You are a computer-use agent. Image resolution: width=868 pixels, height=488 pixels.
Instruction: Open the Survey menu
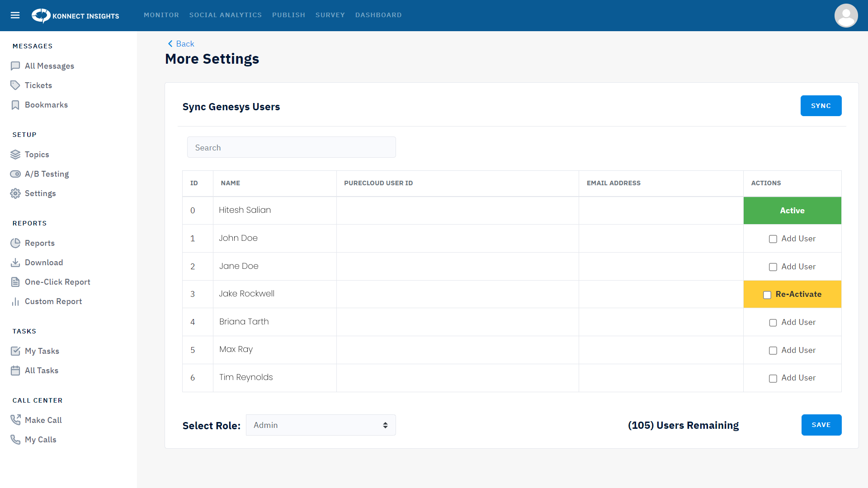click(x=330, y=15)
